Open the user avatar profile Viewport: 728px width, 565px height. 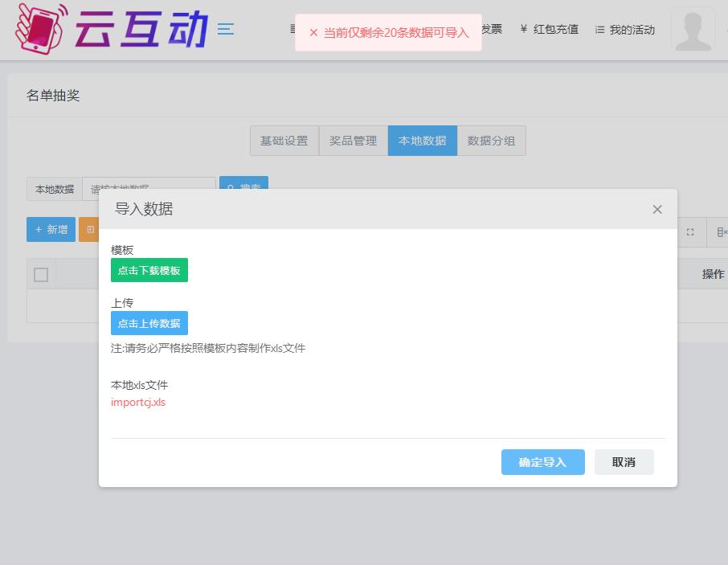(x=693, y=29)
